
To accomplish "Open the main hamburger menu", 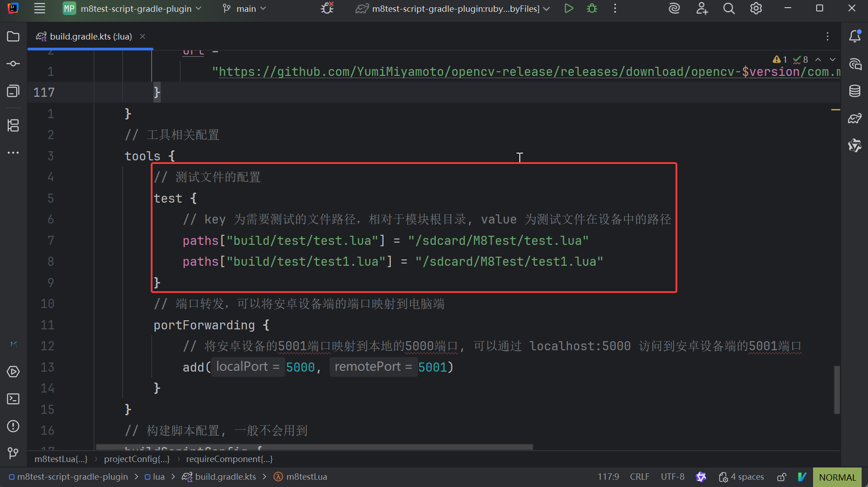I will (40, 9).
